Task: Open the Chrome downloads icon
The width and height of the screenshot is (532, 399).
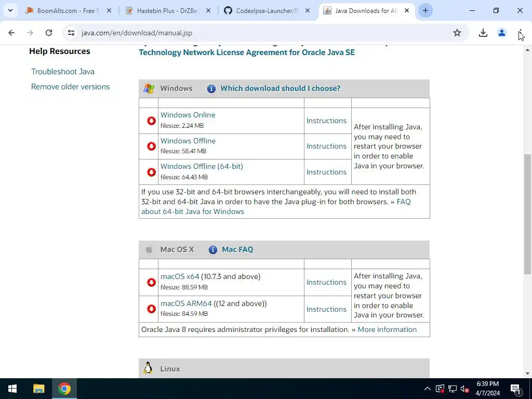Action: (x=483, y=33)
